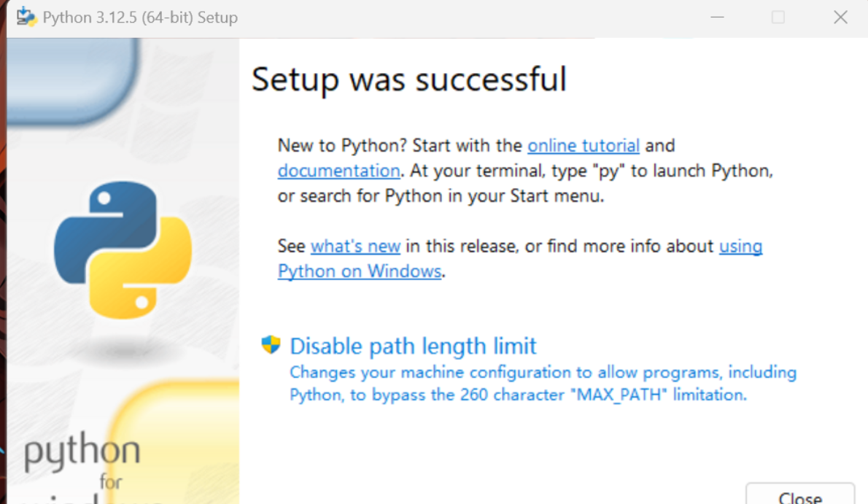
Task: Minimize the Python Setup window
Action: (716, 18)
